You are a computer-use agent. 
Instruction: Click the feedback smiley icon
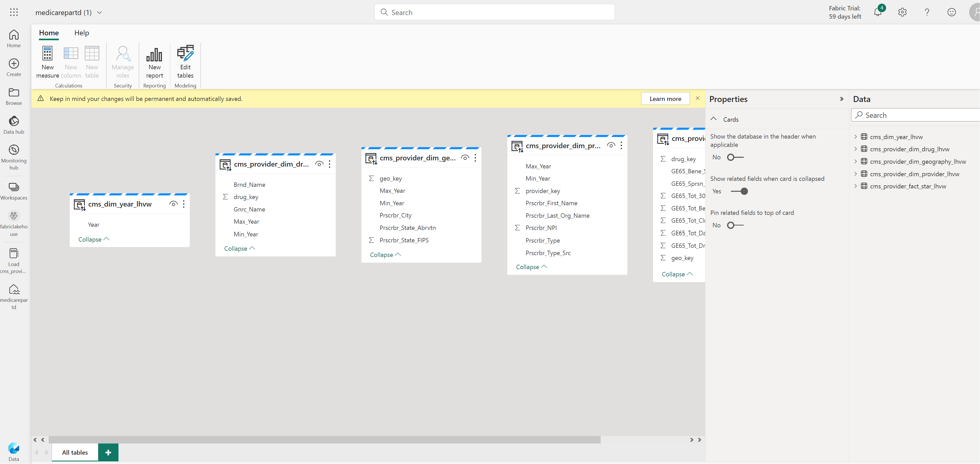pyautogui.click(x=951, y=12)
